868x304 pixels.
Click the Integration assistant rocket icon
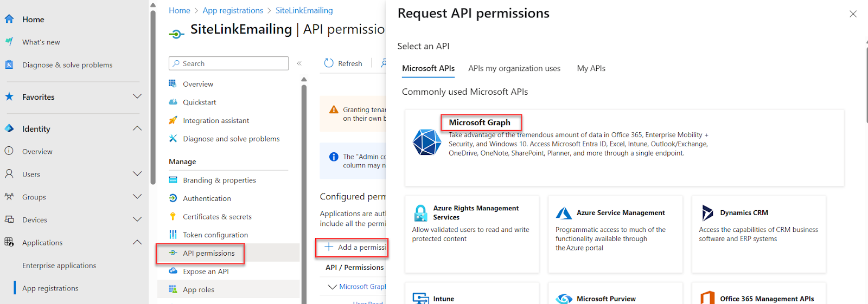pos(173,120)
